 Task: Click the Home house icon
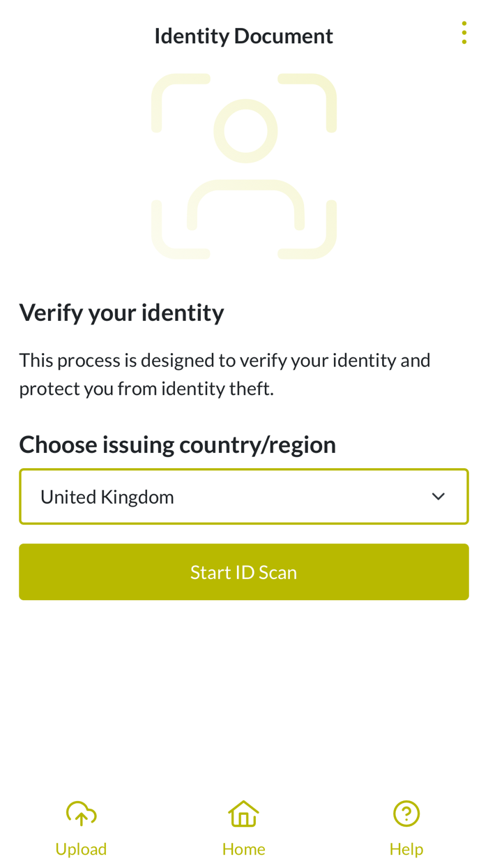(243, 814)
